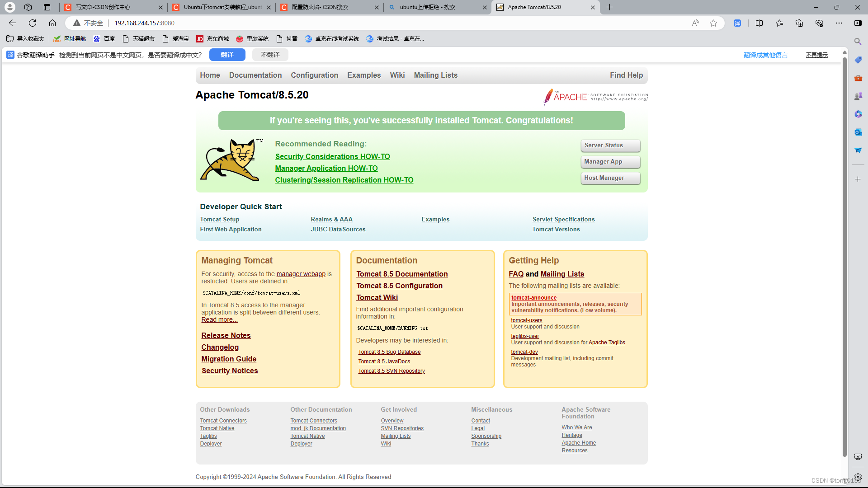The width and height of the screenshot is (868, 488).
Task: Open the JD bookmark
Action: (x=212, y=39)
